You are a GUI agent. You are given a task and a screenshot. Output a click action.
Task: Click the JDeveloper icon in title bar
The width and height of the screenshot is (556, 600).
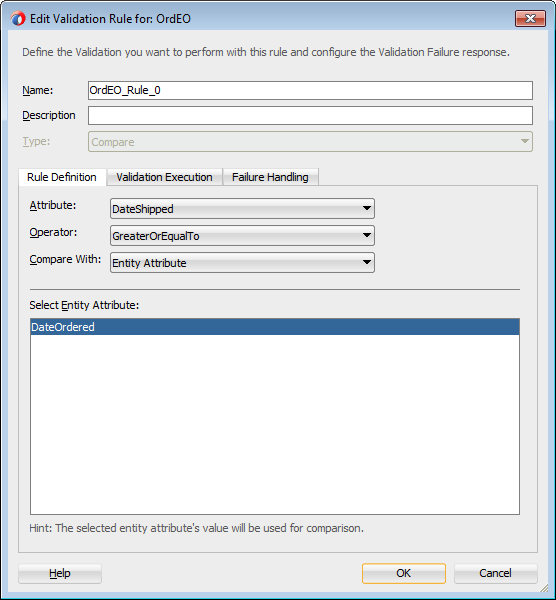pyautogui.click(x=18, y=18)
